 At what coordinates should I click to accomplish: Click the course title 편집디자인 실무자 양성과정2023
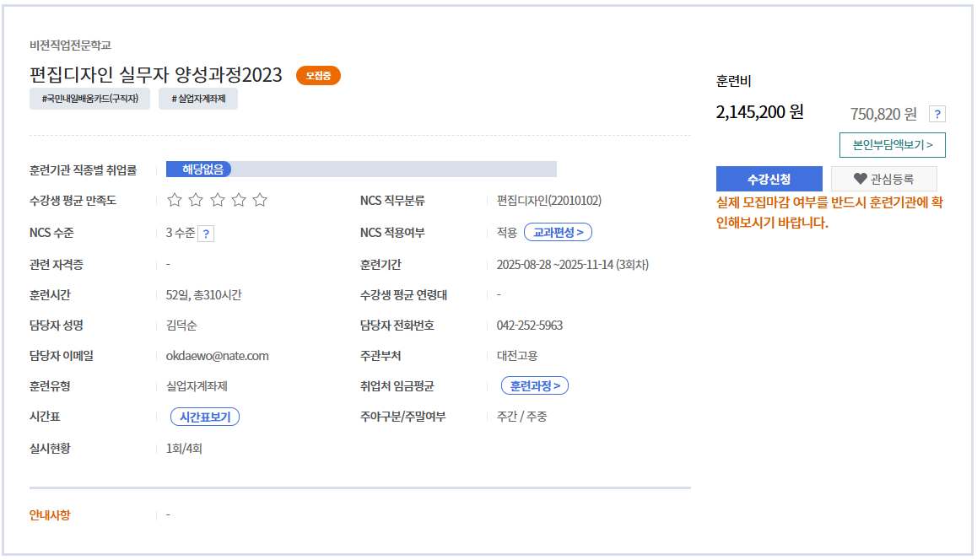[156, 75]
